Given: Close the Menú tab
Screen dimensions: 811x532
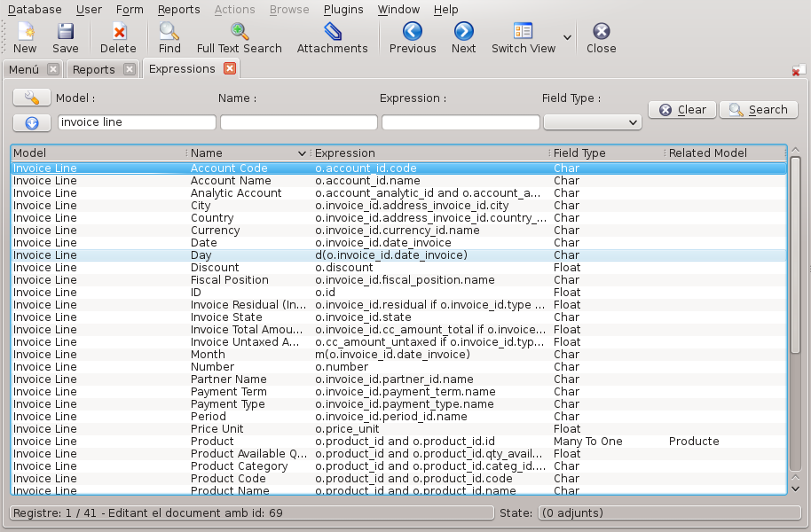Looking at the screenshot, I should coord(52,69).
